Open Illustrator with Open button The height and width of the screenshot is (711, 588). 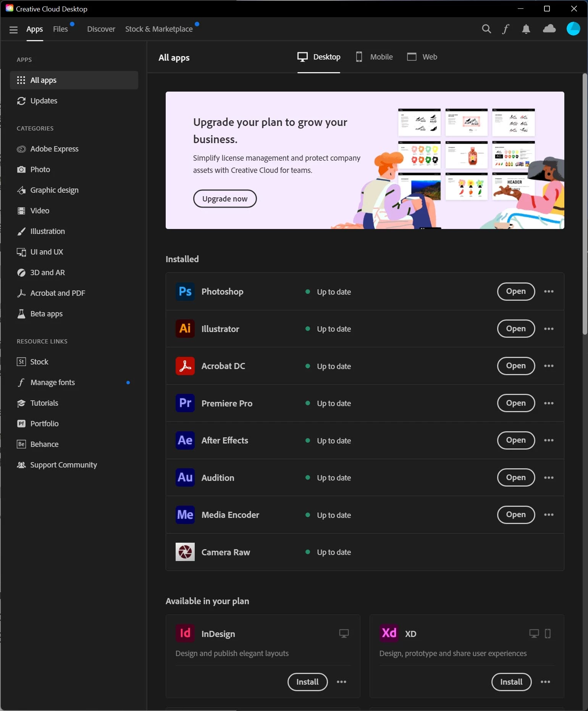tap(516, 329)
